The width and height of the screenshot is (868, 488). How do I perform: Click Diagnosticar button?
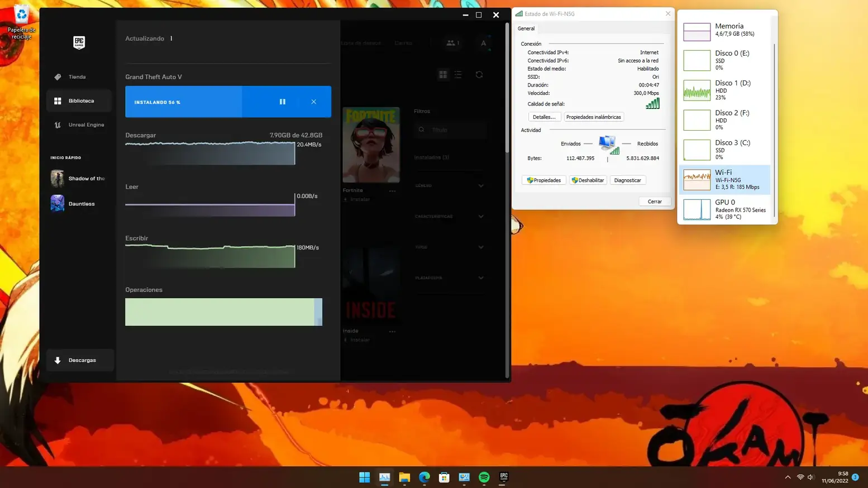[x=627, y=180]
